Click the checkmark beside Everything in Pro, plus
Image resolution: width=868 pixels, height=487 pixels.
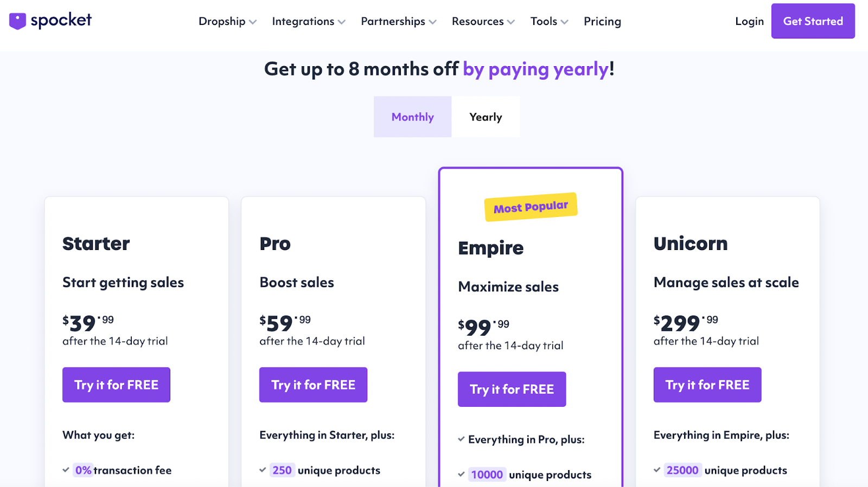click(461, 439)
